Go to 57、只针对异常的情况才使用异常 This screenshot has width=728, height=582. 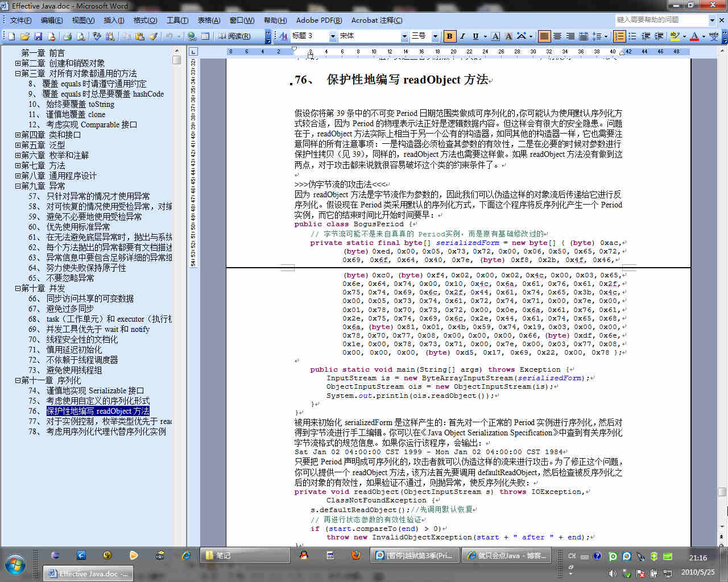pyautogui.click(x=89, y=196)
